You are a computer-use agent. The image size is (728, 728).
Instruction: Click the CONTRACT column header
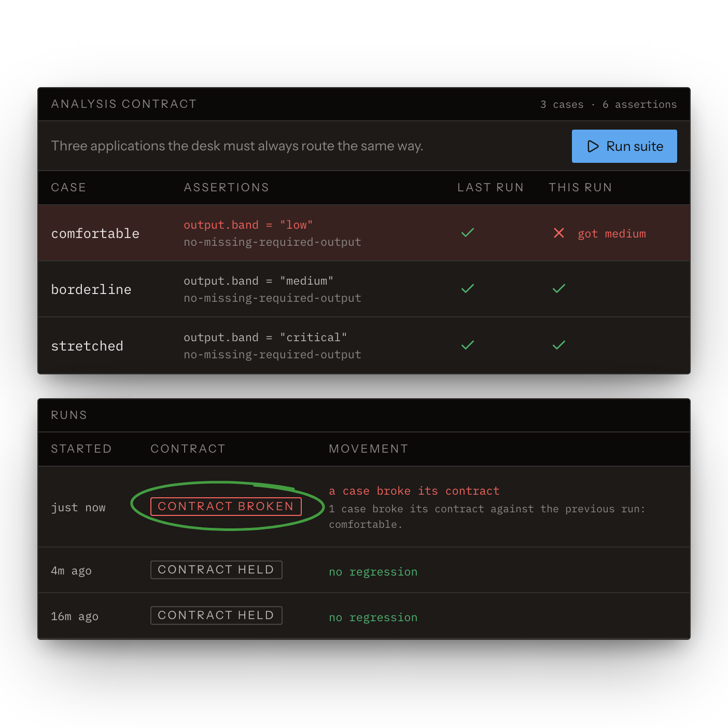(188, 449)
